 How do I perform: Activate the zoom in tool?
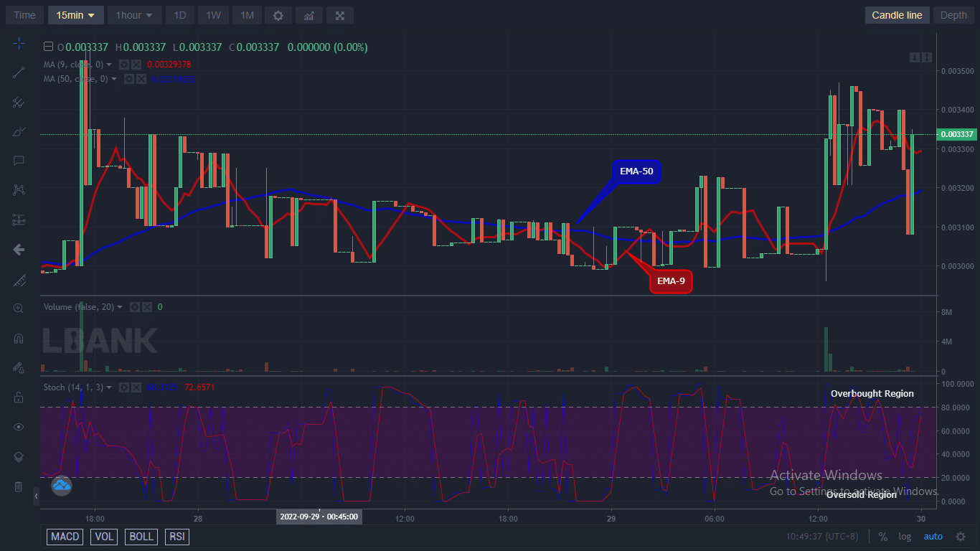click(19, 309)
